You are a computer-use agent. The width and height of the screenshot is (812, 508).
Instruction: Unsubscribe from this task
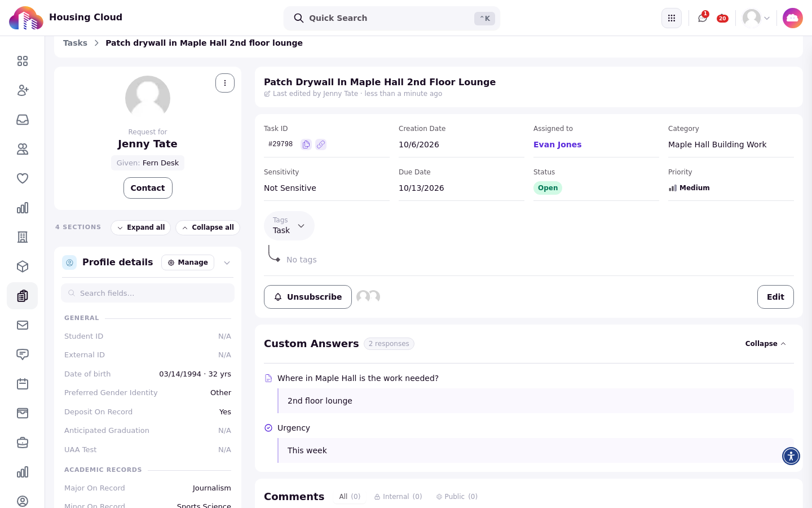tap(308, 297)
